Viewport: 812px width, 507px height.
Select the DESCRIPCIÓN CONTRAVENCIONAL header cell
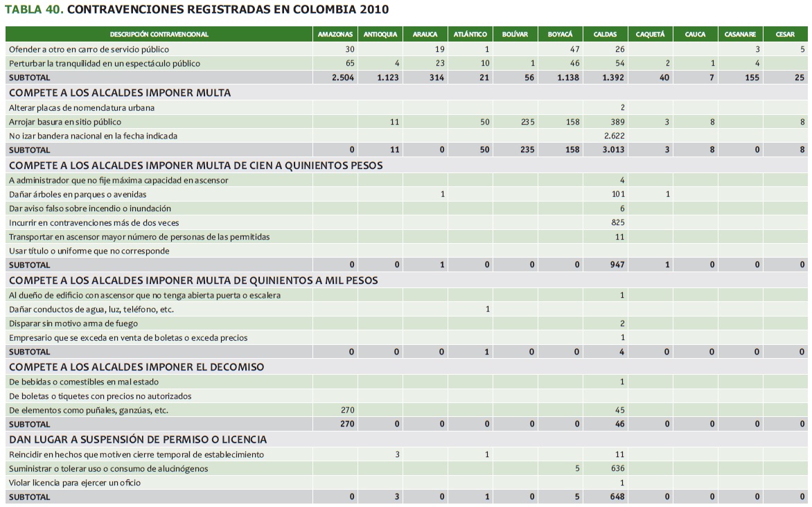[159, 35]
